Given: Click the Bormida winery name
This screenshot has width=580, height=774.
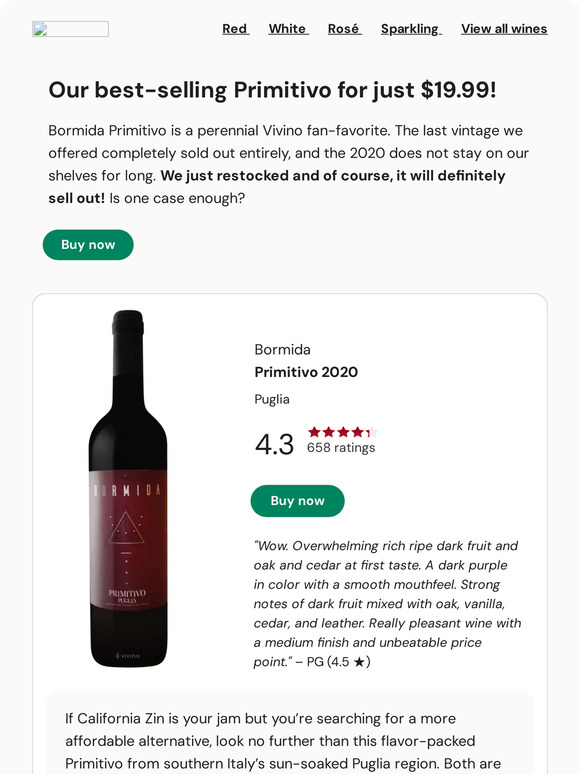Looking at the screenshot, I should [x=282, y=349].
